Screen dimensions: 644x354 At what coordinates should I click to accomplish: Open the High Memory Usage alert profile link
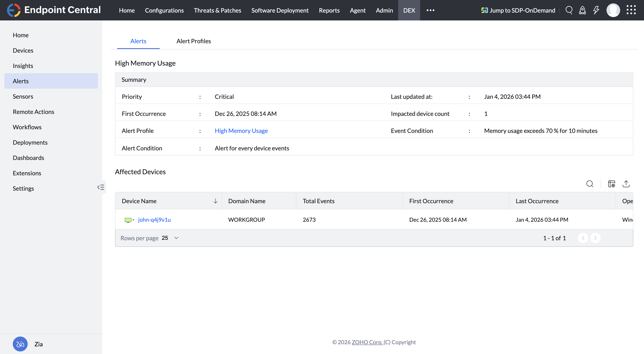241,131
